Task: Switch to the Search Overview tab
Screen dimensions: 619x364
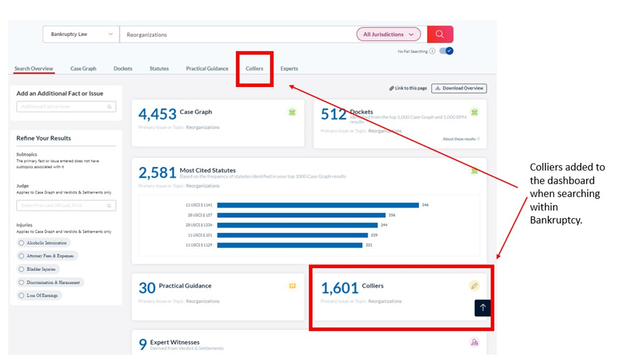Action: coord(34,68)
